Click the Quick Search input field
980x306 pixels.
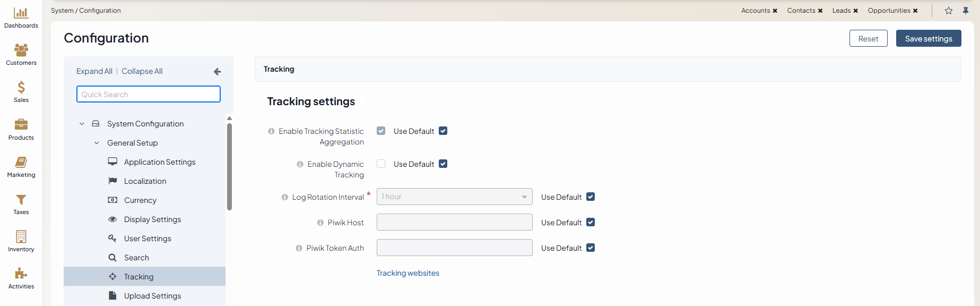(x=149, y=95)
